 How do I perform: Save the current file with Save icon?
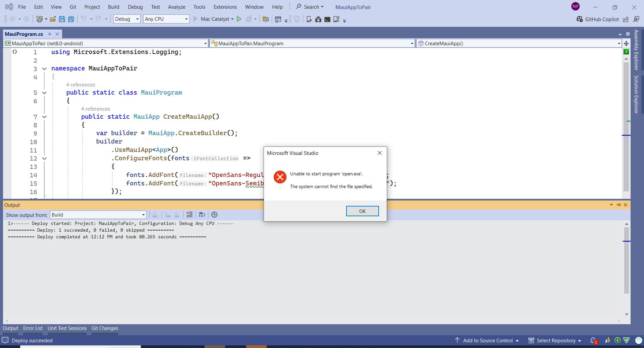62,19
